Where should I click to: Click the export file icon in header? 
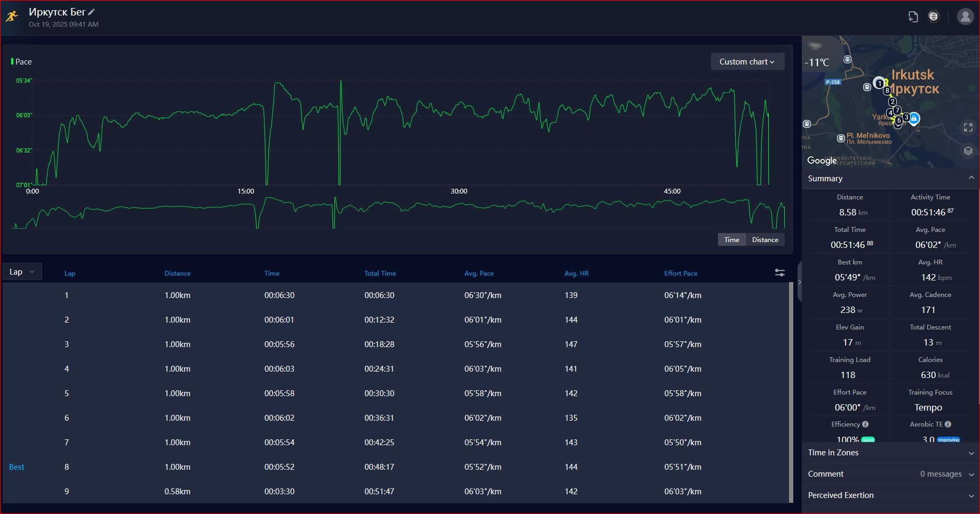click(913, 17)
